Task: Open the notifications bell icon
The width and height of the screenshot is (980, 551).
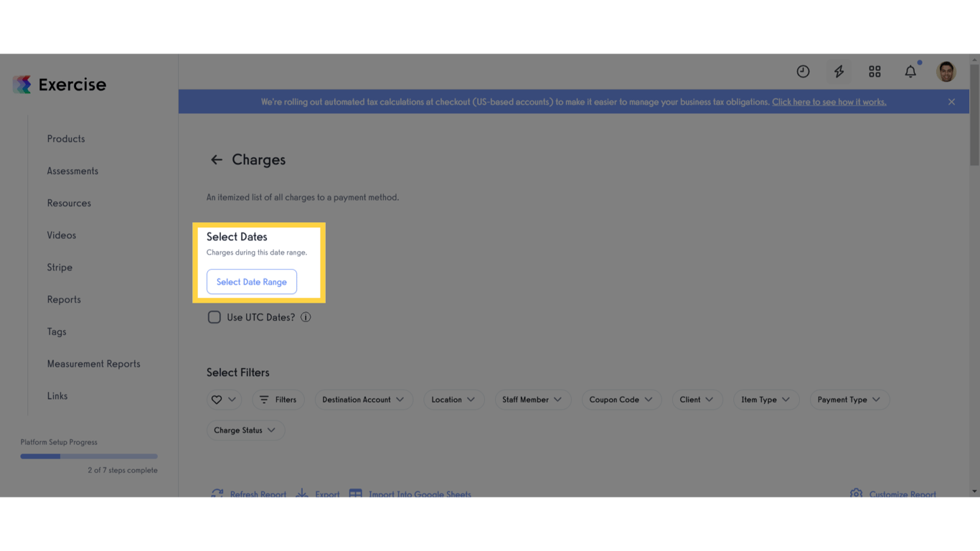Action: coord(910,71)
